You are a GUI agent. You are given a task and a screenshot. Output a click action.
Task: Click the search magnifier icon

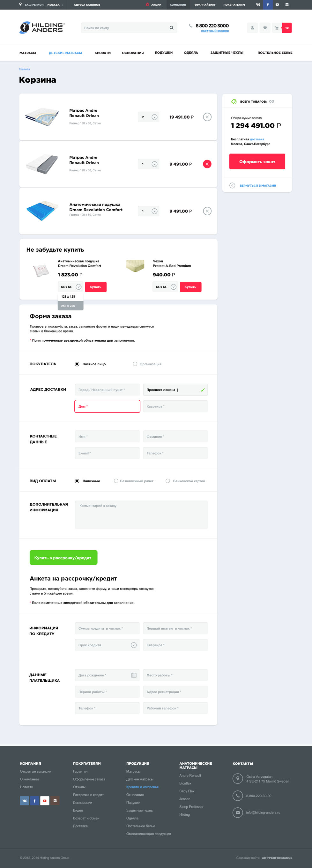tap(172, 28)
